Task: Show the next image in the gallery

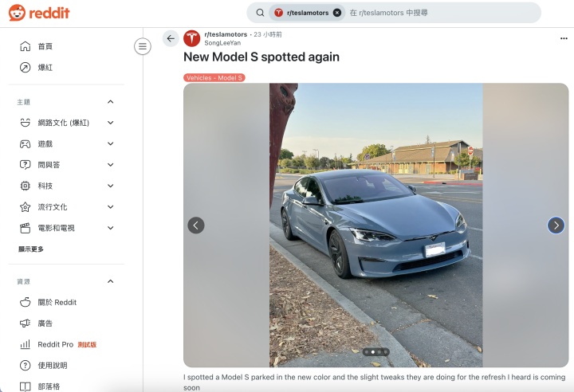Action: [x=556, y=225]
